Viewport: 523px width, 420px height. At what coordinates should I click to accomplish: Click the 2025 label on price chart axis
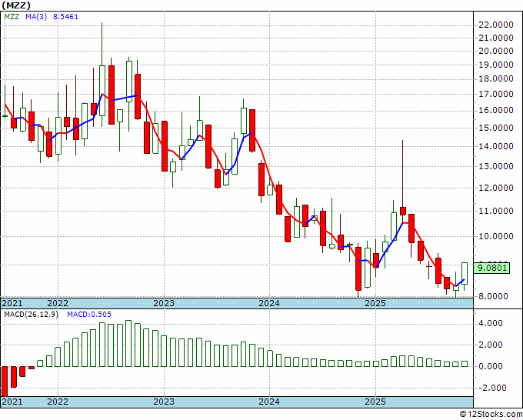tap(375, 303)
